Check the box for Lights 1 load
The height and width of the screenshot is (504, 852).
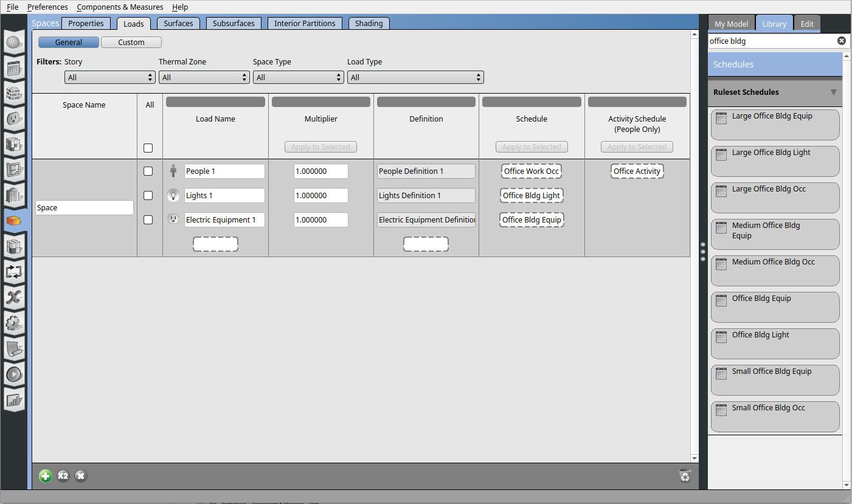click(x=148, y=196)
